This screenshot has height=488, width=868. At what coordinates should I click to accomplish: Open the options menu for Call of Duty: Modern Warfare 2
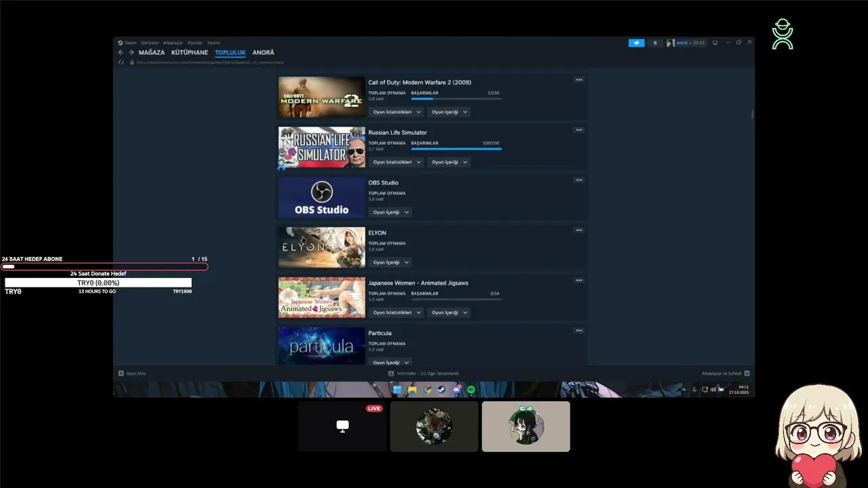pyautogui.click(x=579, y=80)
